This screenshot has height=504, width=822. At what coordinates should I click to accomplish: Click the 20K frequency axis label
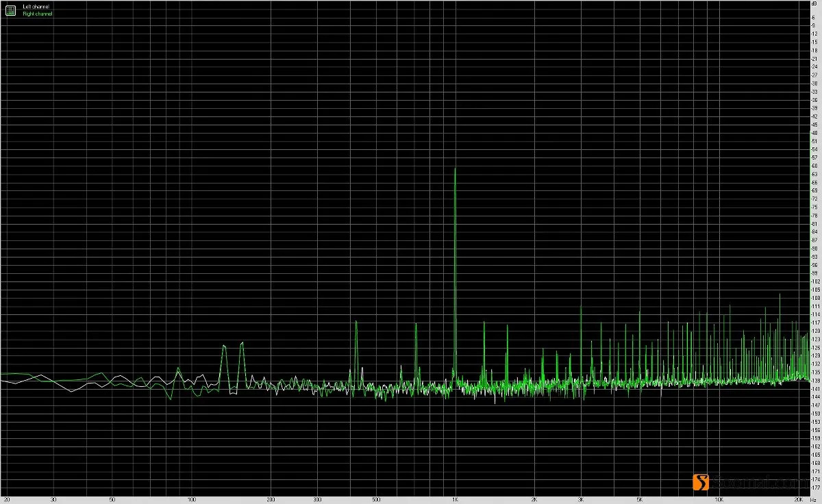(798, 499)
